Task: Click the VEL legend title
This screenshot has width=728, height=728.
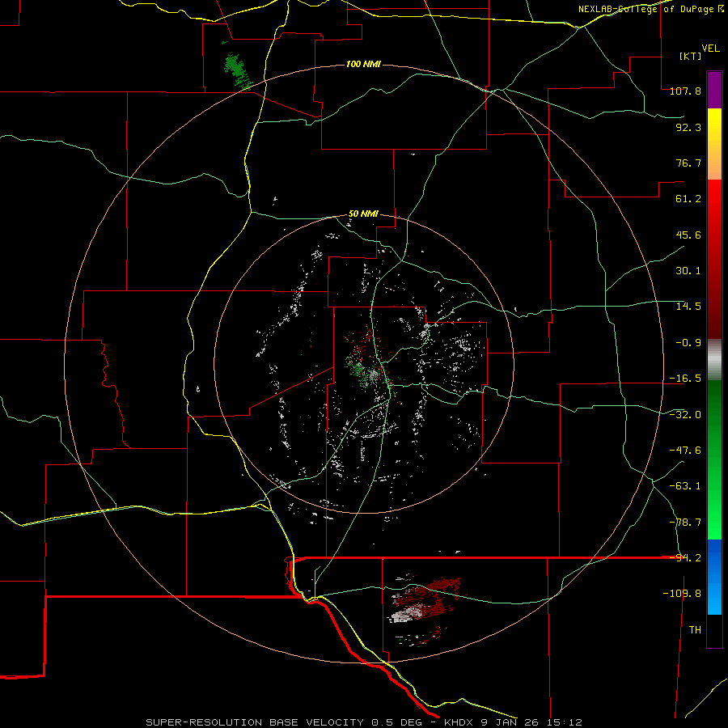Action: click(710, 49)
